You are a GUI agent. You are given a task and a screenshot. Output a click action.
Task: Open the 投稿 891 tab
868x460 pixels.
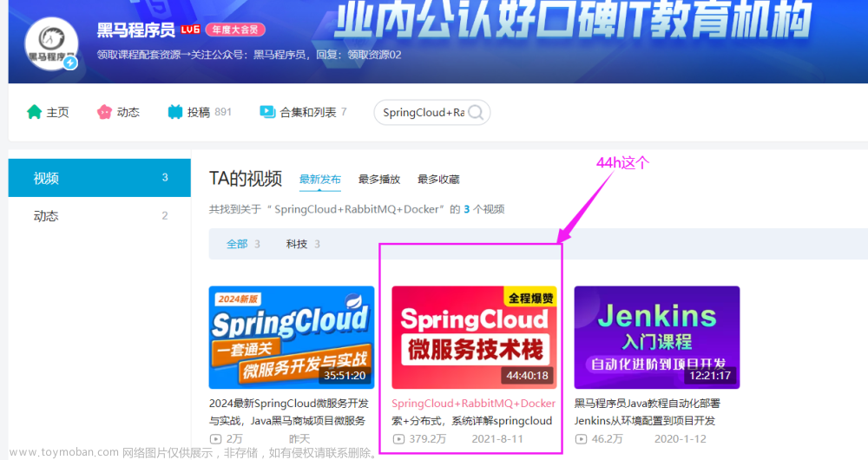coord(200,112)
